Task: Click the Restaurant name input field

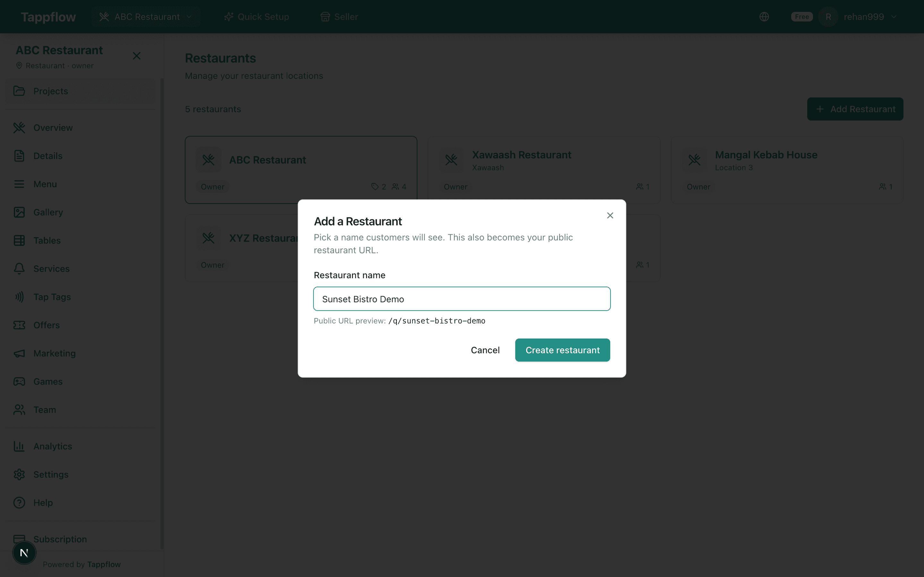Action: pos(462,299)
